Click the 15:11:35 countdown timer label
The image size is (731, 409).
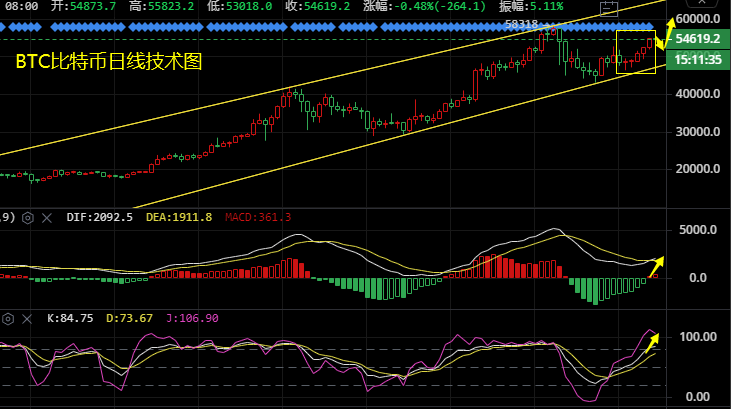coord(698,59)
